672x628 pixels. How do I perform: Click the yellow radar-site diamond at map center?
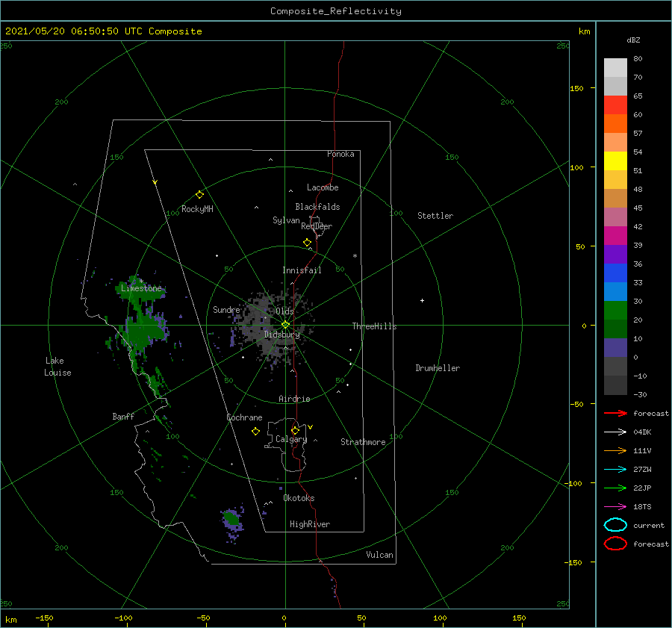[285, 325]
